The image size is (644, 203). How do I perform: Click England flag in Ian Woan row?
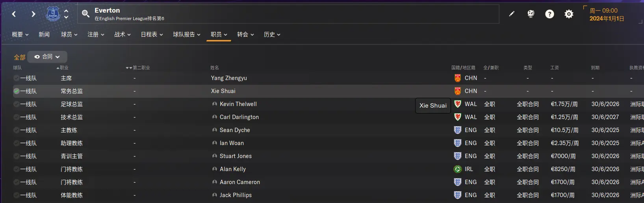457,143
